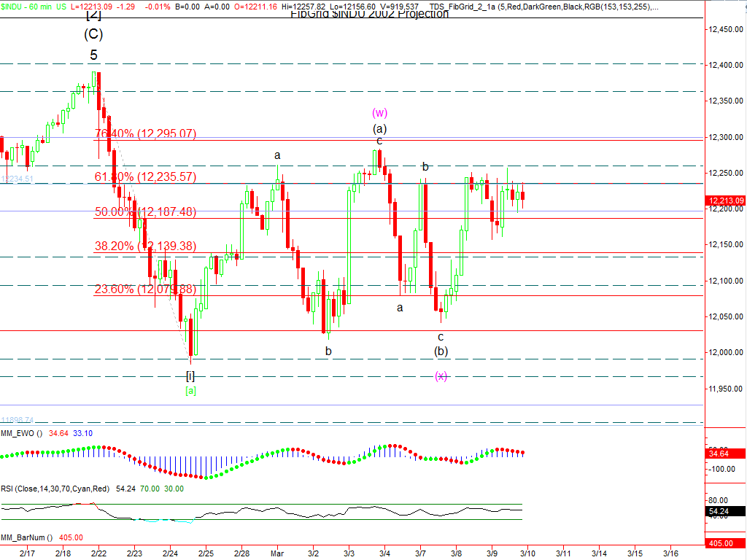Viewport: 747px width, 560px height.
Task: Select the MM_EWO indicator title
Action: tap(22, 433)
